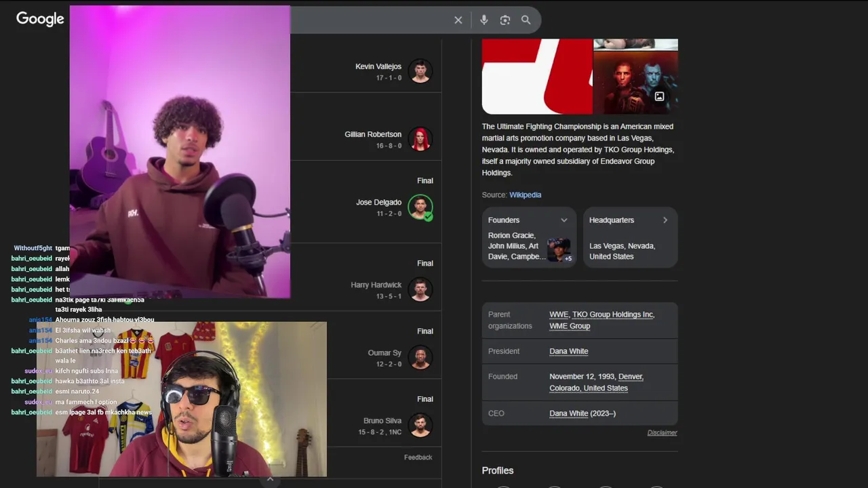This screenshot has height=488, width=868.
Task: Click the Profiles heading
Action: (498, 470)
